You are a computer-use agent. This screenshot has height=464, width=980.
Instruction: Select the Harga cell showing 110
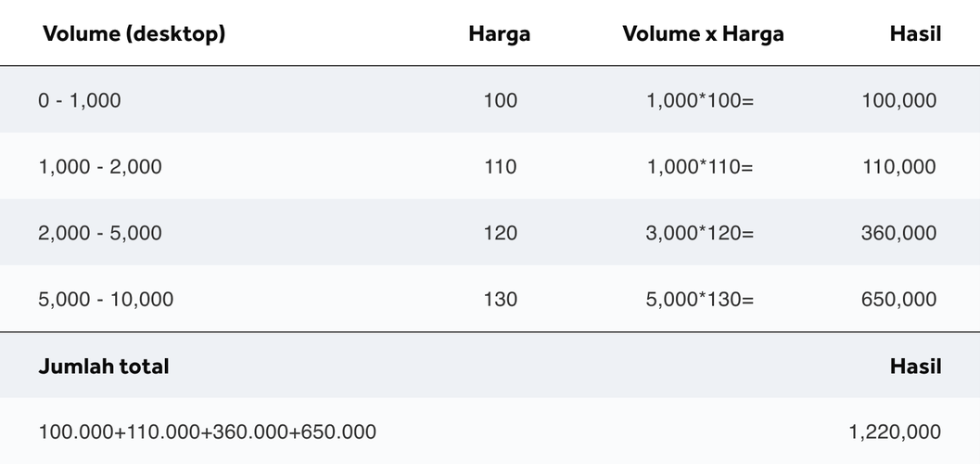coord(501,167)
